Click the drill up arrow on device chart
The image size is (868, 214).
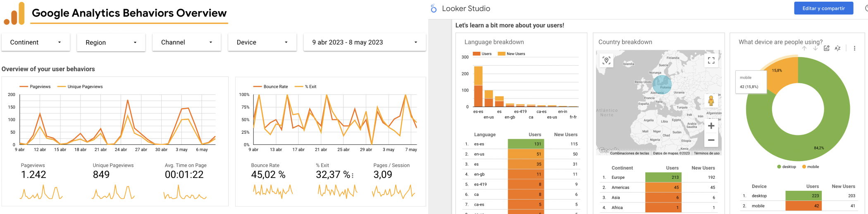[x=804, y=48]
